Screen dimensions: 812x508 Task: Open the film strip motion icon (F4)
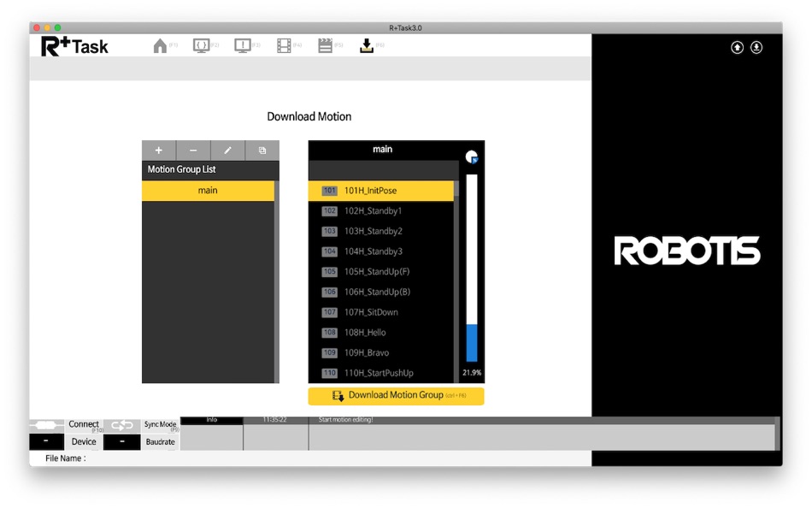coord(284,46)
